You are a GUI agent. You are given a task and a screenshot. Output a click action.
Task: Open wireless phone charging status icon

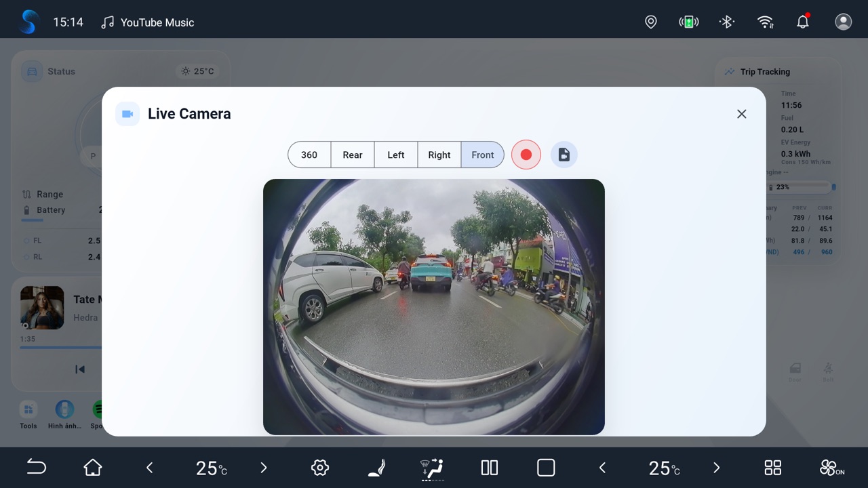coord(689,22)
